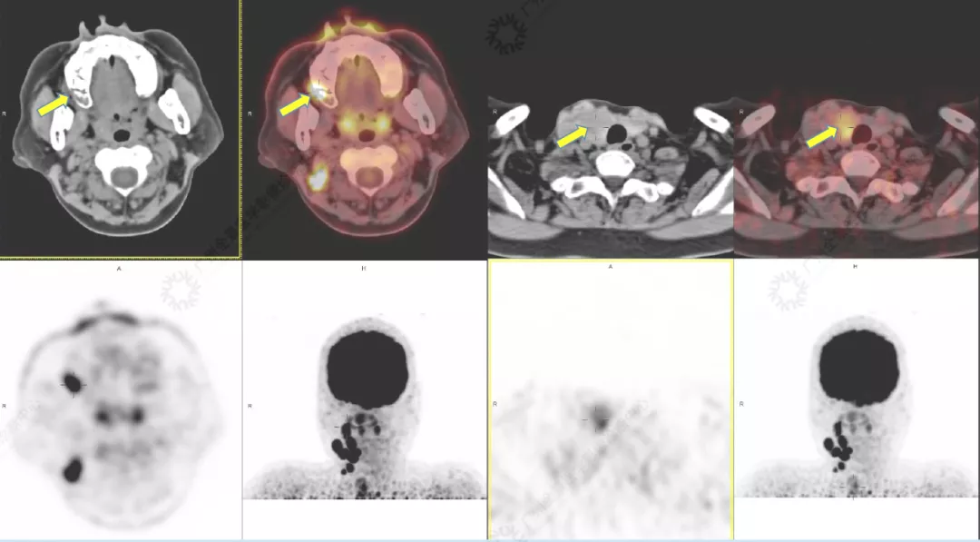Screen dimensions: 980x542
Task: Click crosshair on axial neck PET hotspot
Action: click(597, 419)
